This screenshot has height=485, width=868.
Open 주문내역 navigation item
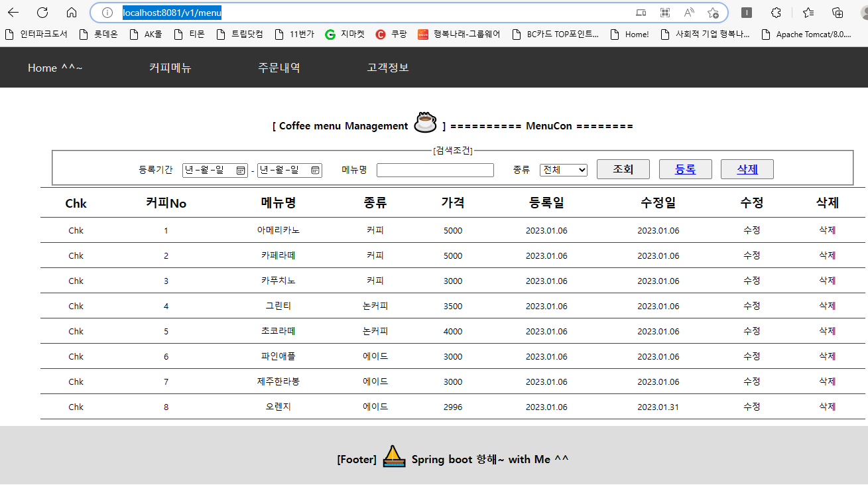pyautogui.click(x=279, y=68)
